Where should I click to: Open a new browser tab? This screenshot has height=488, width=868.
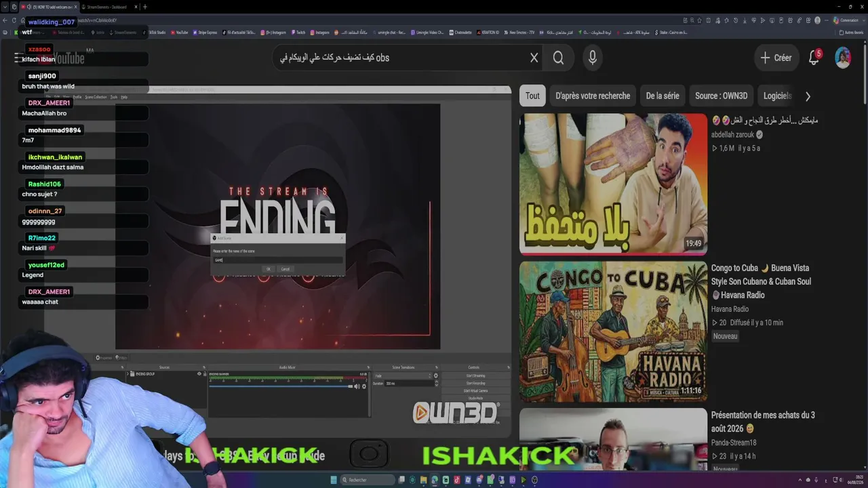(144, 7)
